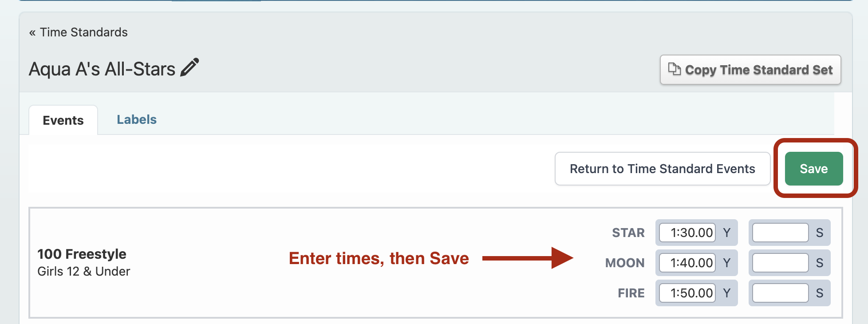Viewport: 868px width, 324px height.
Task: Click the empty STAR short-course S field
Action: (x=781, y=233)
